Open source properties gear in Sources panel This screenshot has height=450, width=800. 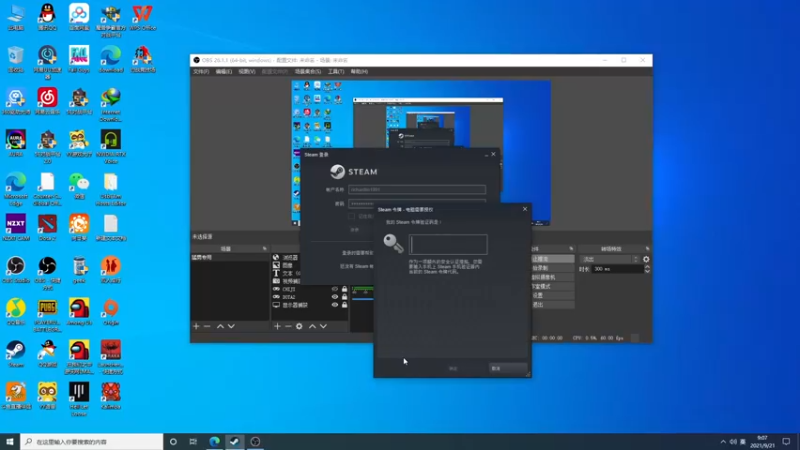tap(299, 326)
